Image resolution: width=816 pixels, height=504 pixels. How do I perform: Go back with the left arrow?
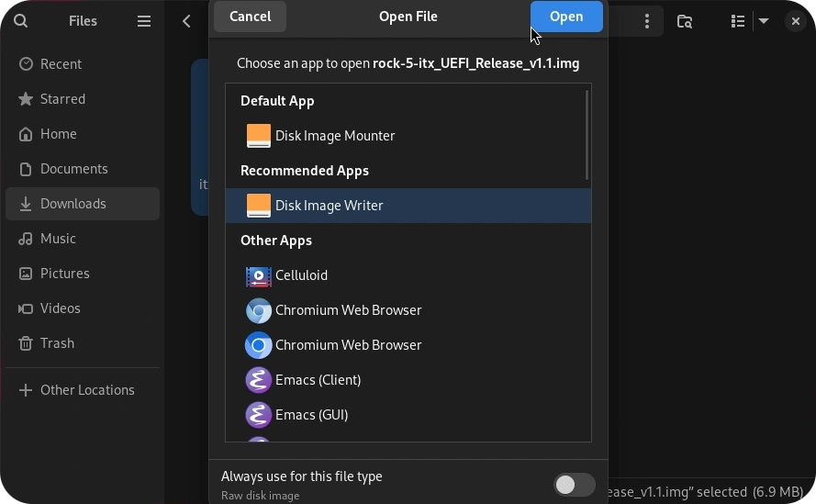tap(186, 21)
